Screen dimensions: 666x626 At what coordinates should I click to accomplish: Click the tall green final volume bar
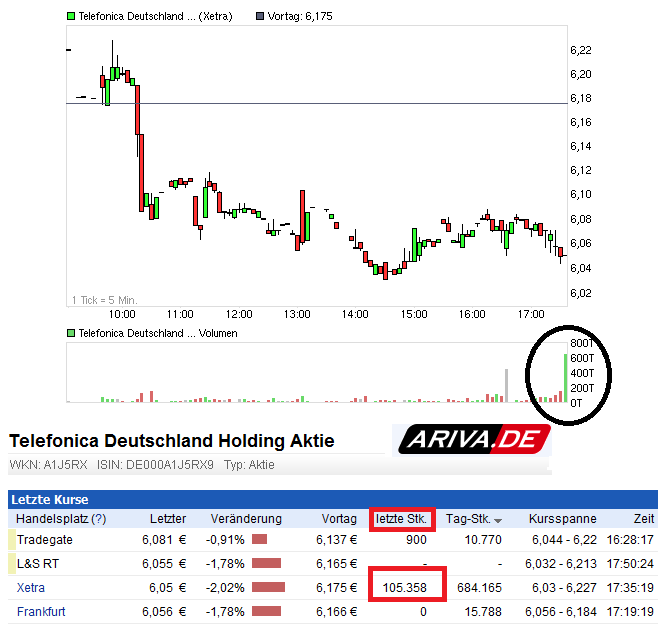pos(565,378)
